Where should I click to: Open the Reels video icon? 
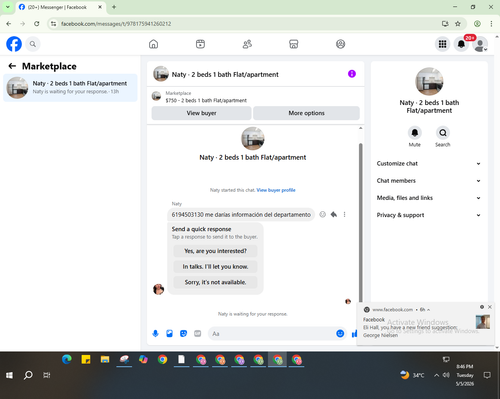[200, 44]
